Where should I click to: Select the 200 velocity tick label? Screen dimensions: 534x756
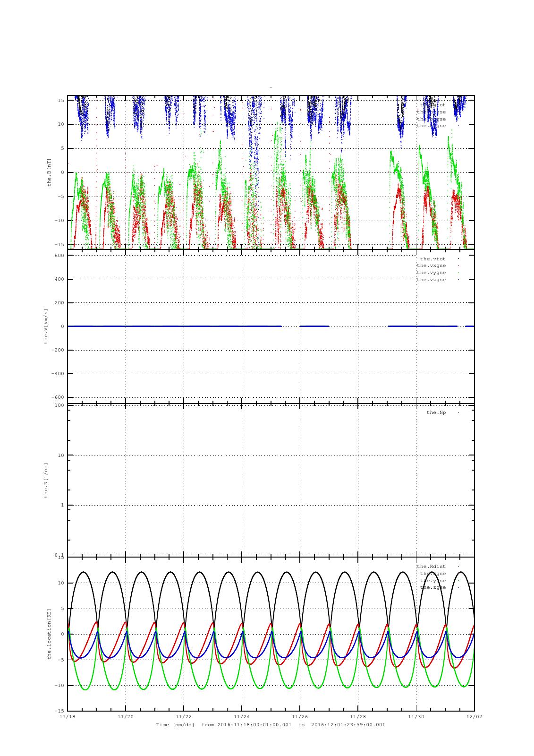59,303
